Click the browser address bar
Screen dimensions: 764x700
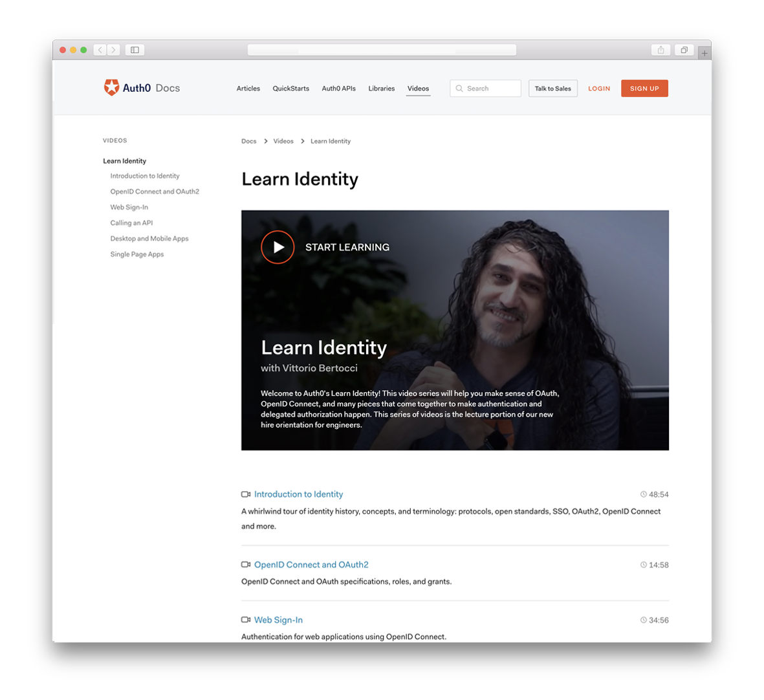(x=382, y=50)
